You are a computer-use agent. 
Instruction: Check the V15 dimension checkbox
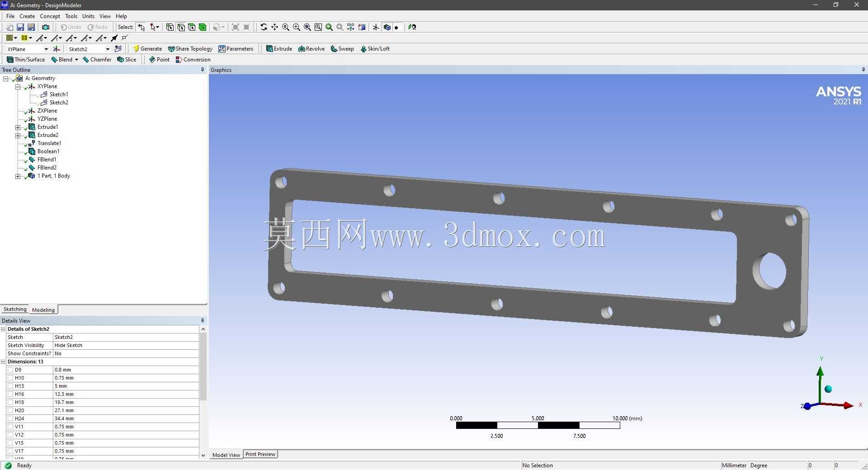[10, 443]
